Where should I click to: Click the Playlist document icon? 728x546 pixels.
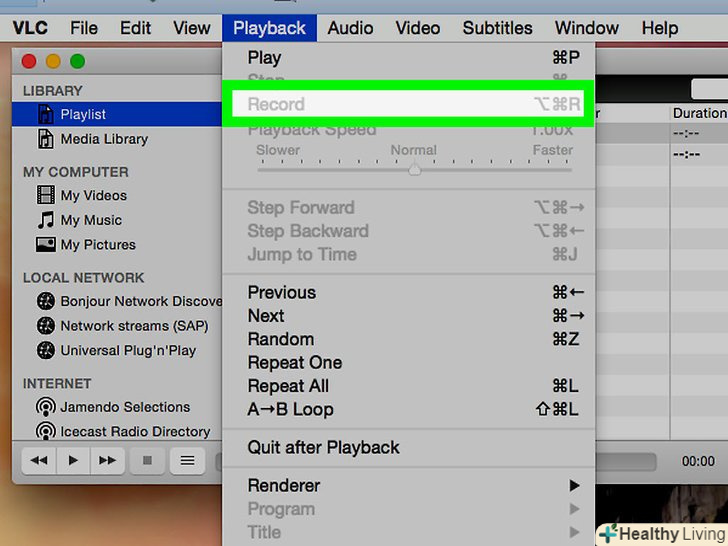tap(46, 114)
